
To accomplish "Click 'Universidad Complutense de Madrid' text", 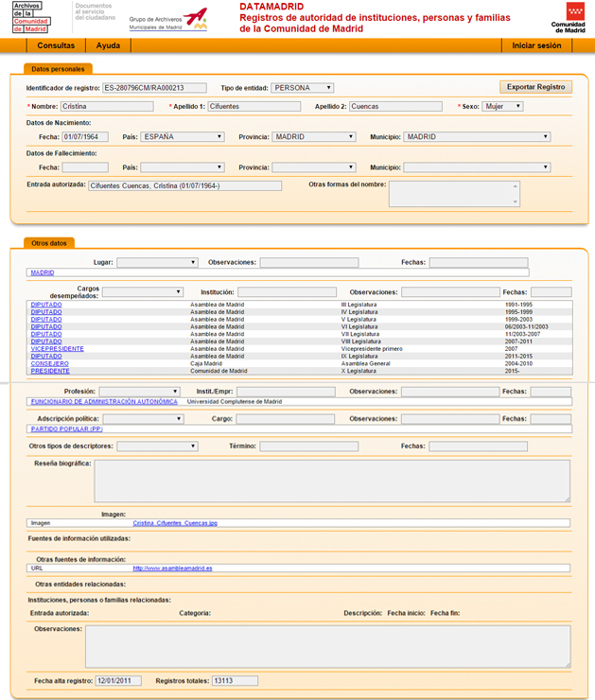I will click(235, 402).
